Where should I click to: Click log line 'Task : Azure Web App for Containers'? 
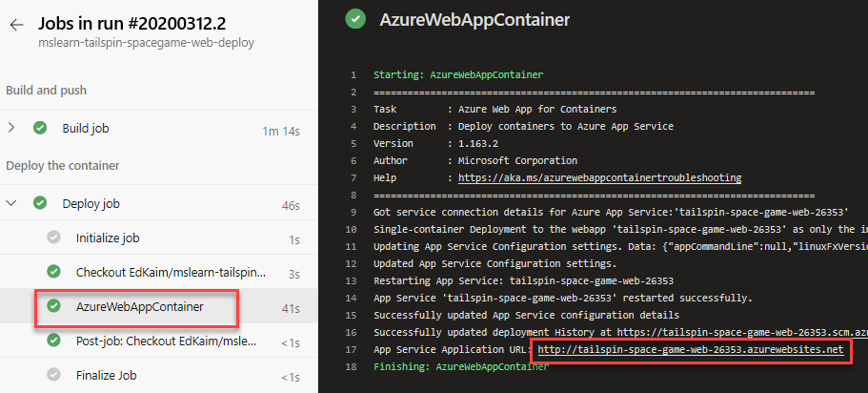click(x=495, y=109)
